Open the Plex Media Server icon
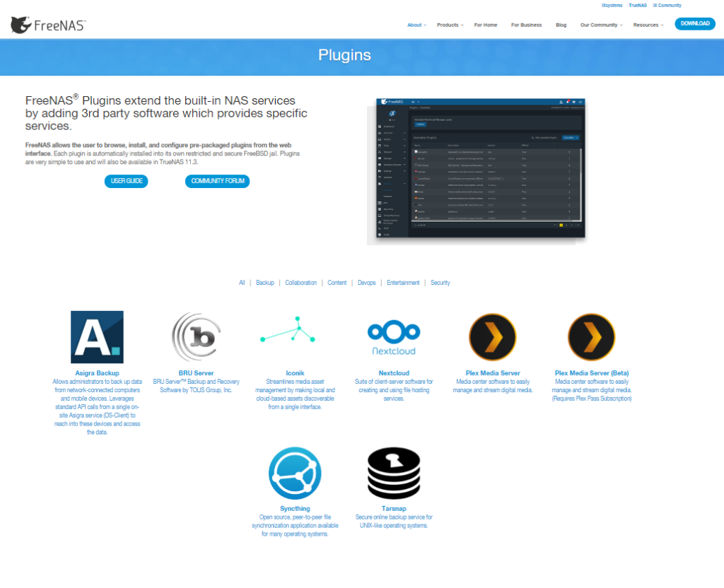This screenshot has width=724, height=588. [493, 337]
